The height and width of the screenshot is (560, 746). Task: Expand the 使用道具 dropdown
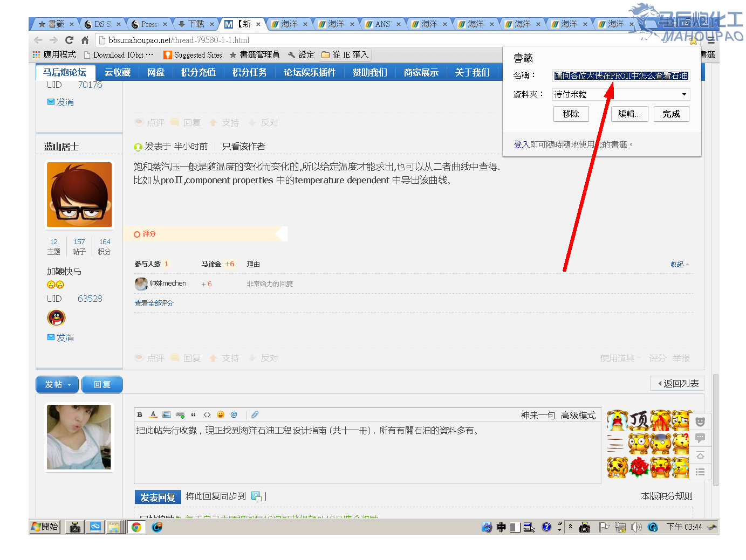pos(620,358)
